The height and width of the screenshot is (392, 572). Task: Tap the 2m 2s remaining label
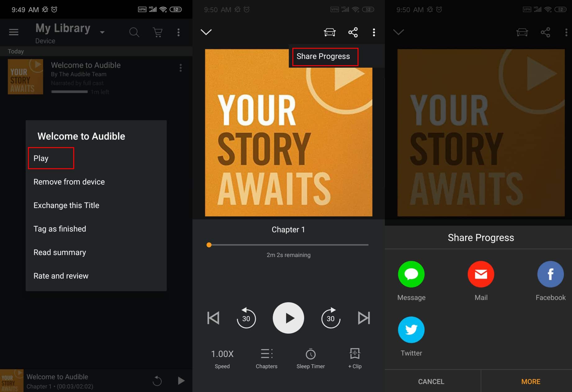click(289, 255)
